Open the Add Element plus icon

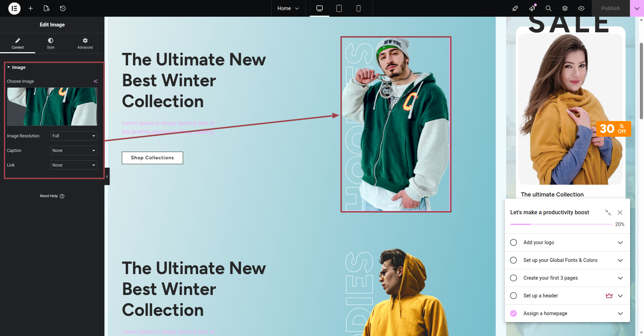[x=31, y=8]
